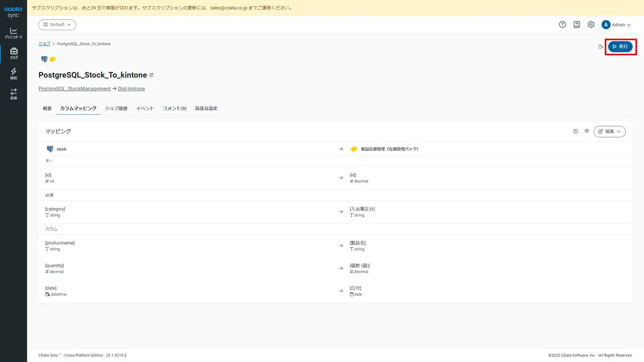Select the カラムマッピング tab

78,108
